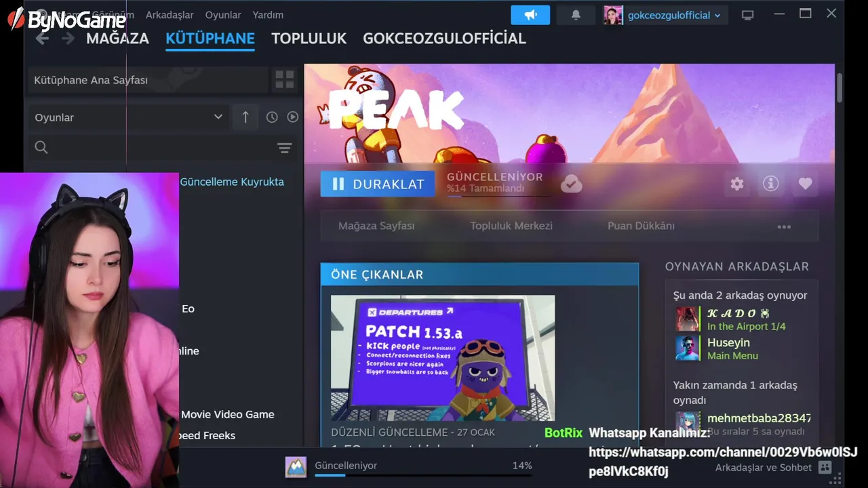Open the announcements megaphone button
Image resolution: width=868 pixels, height=488 pixels.
pos(530,15)
